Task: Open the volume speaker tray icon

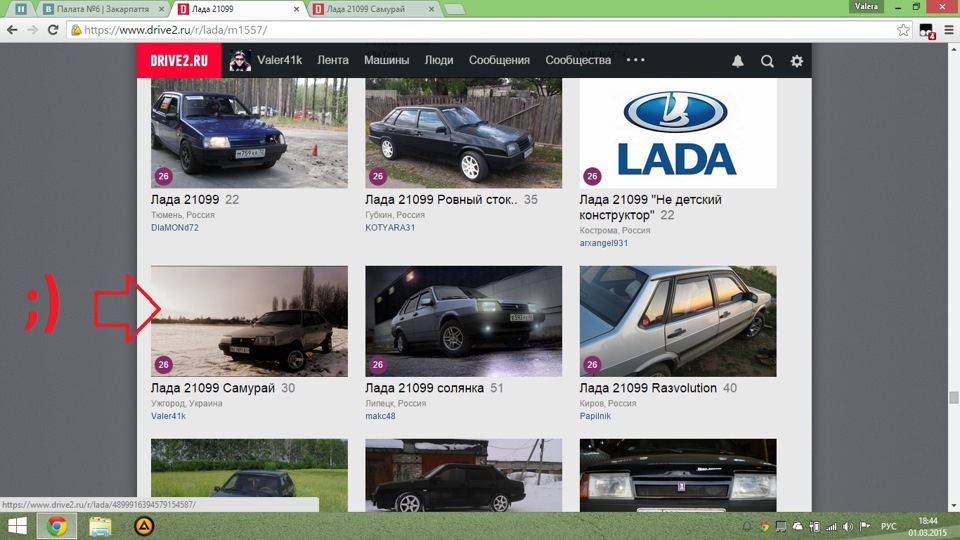Action: [x=848, y=527]
